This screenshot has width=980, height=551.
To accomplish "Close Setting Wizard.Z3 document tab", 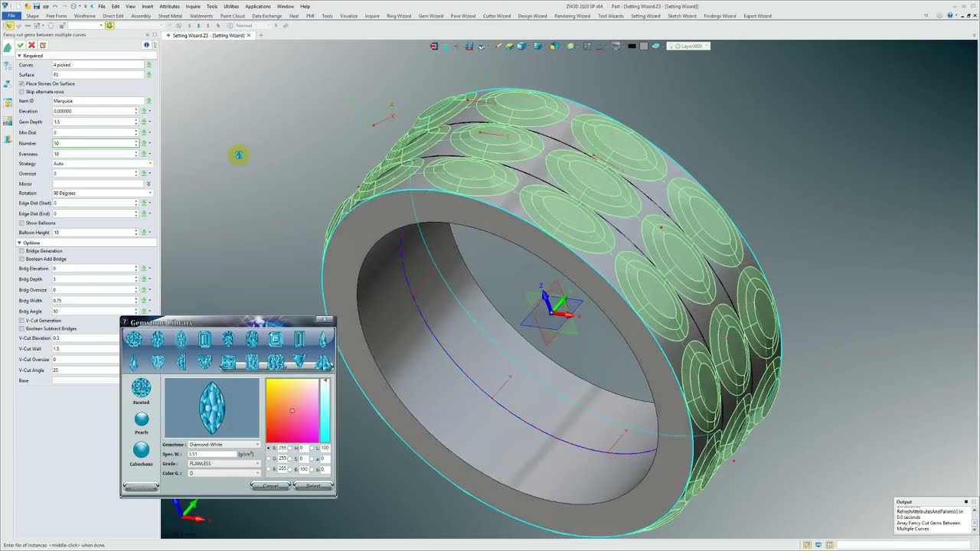I will (x=249, y=35).
